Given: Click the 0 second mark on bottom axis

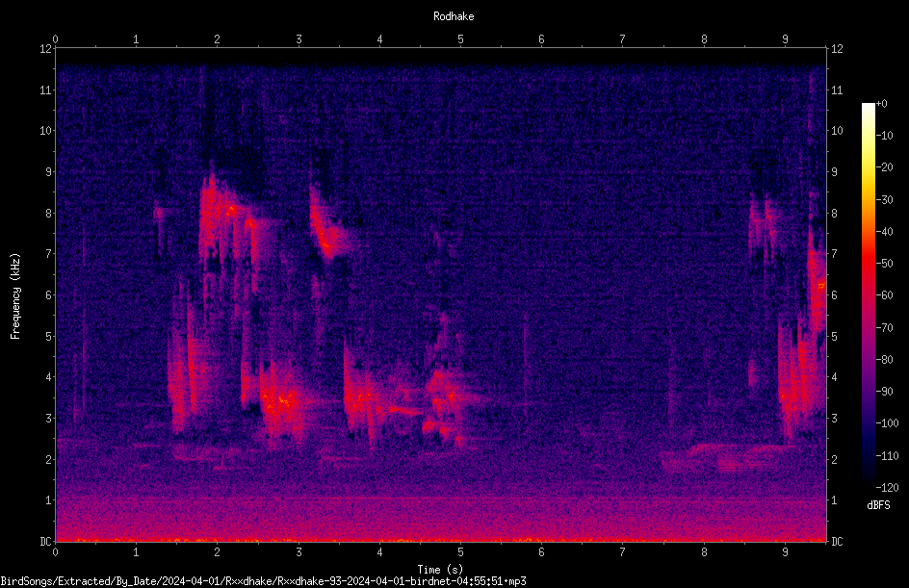Looking at the screenshot, I should [x=55, y=552].
